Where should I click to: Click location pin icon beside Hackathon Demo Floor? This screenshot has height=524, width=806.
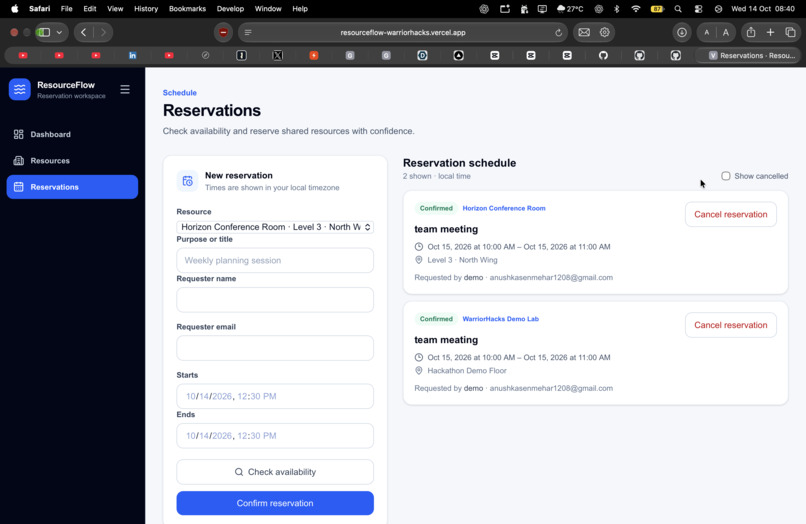pos(419,371)
